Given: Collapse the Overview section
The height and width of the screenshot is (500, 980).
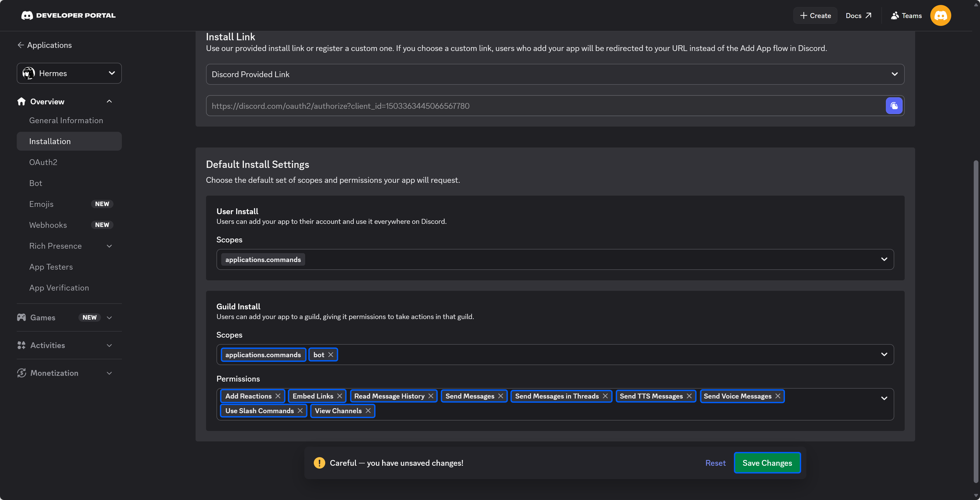Looking at the screenshot, I should [109, 102].
